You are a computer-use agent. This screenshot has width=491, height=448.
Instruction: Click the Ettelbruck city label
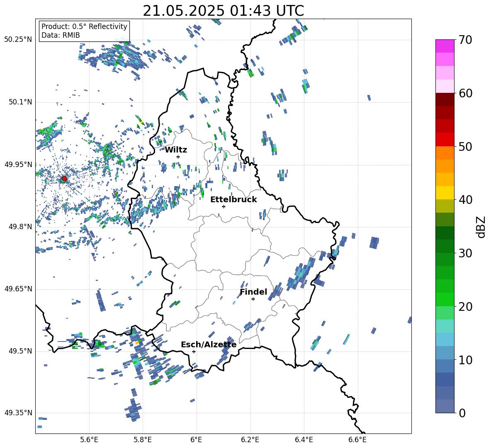point(233,200)
